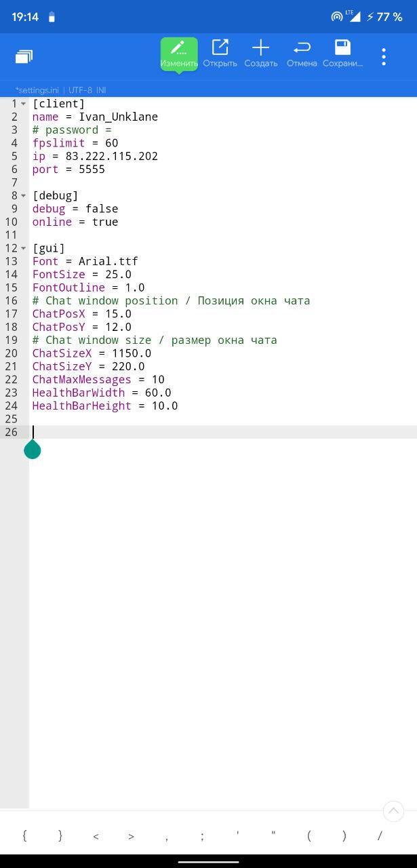The image size is (417, 868).
Task: Place cursor on fpslimit = 60 line
Action: [75, 143]
